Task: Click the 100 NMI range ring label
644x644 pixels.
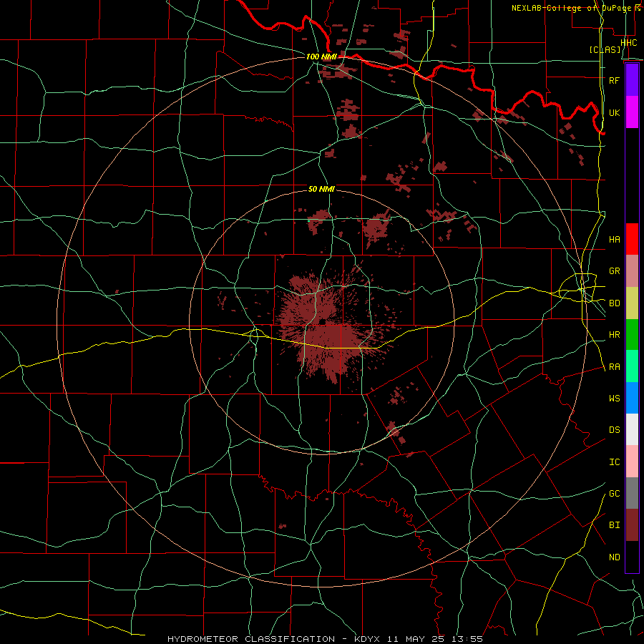Action: (x=321, y=57)
